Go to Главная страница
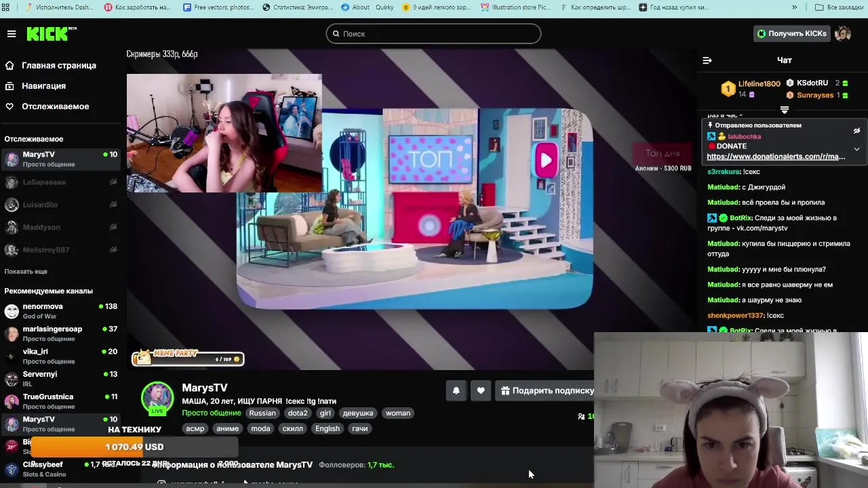The image size is (868, 488). click(x=59, y=66)
